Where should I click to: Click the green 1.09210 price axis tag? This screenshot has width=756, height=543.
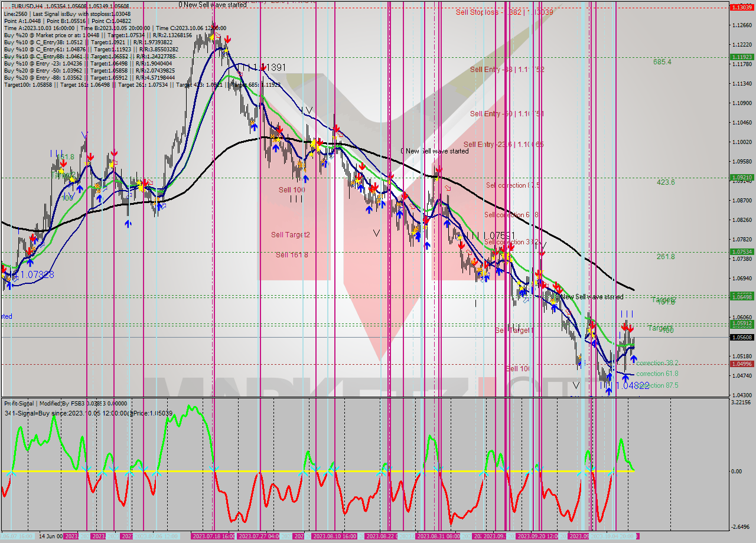tap(741, 177)
